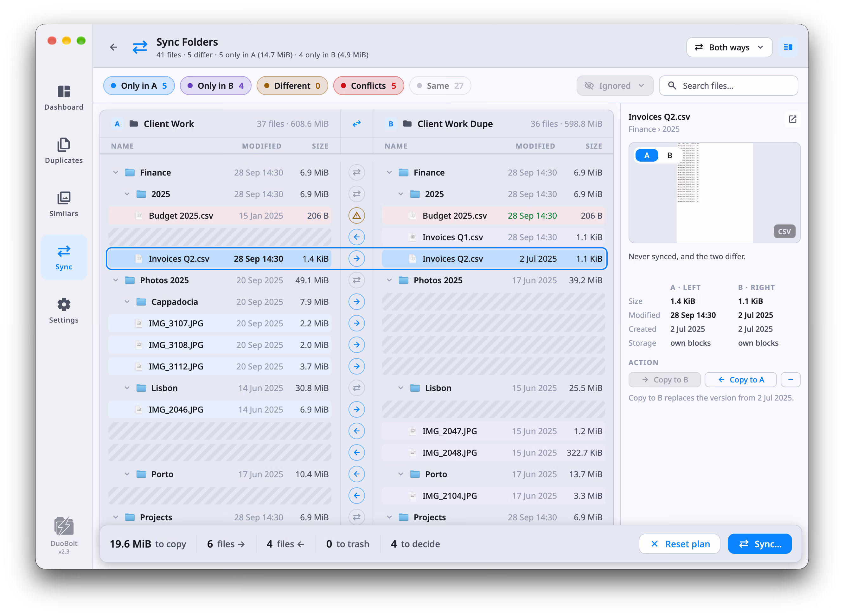Click copy-right arrow for Invoices Q2.csv

point(356,259)
